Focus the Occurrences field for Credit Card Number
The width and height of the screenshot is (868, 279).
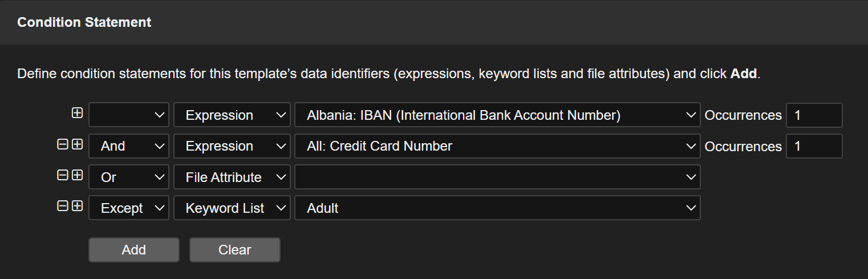tap(814, 146)
